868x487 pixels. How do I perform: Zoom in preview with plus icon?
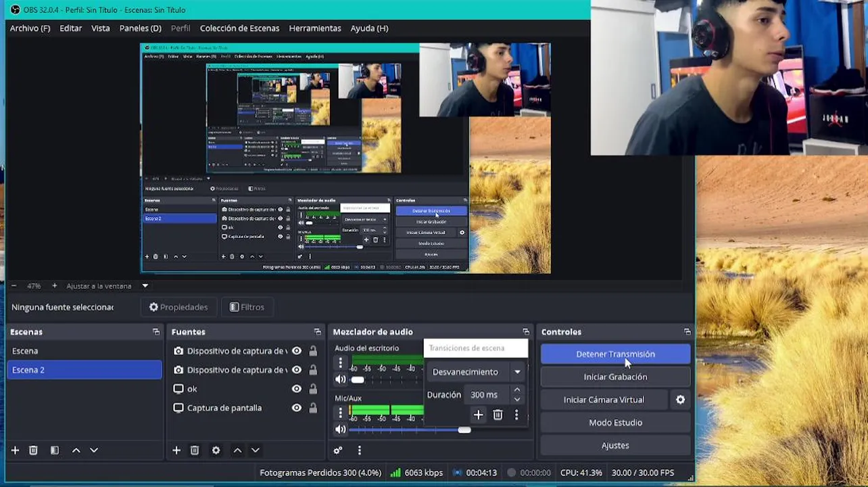point(55,285)
